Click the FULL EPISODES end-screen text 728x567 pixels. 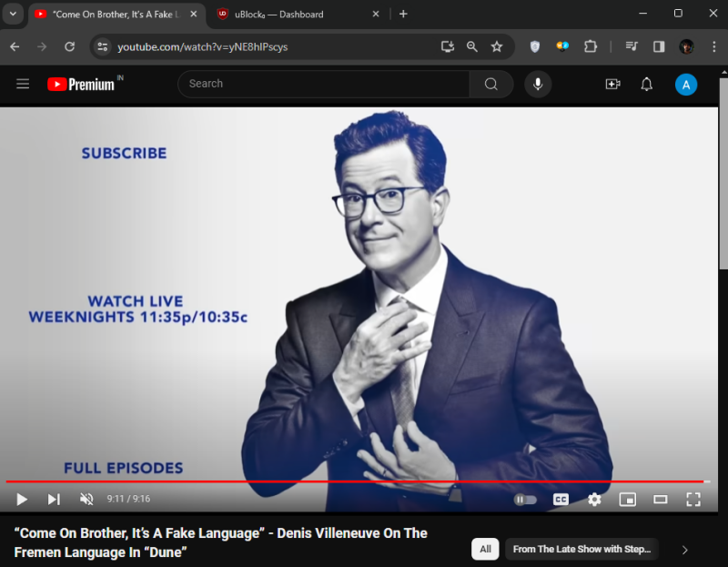click(124, 468)
